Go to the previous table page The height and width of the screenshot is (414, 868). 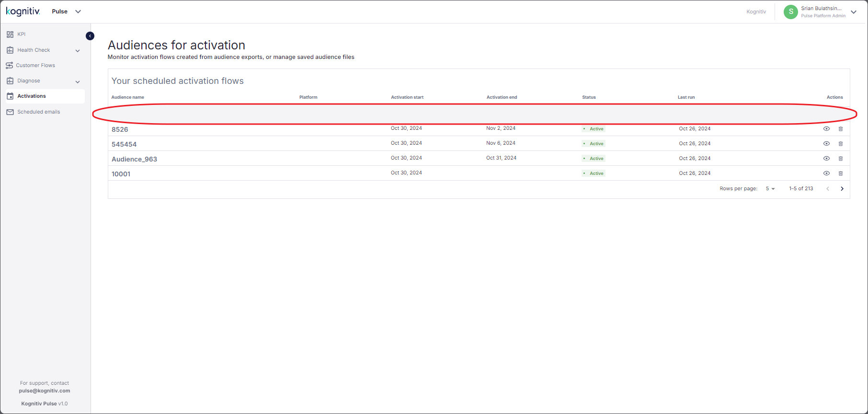click(x=828, y=189)
